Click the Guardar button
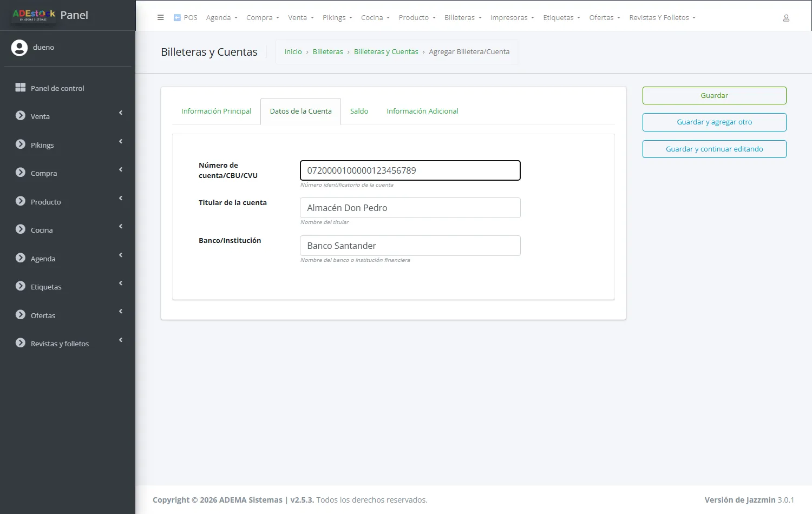The image size is (812, 514). pos(715,96)
